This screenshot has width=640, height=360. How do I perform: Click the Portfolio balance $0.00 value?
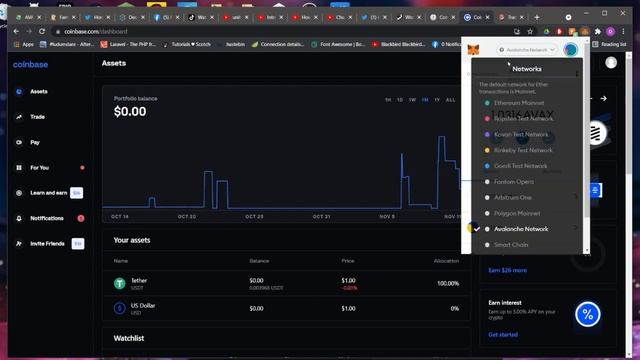click(x=130, y=112)
